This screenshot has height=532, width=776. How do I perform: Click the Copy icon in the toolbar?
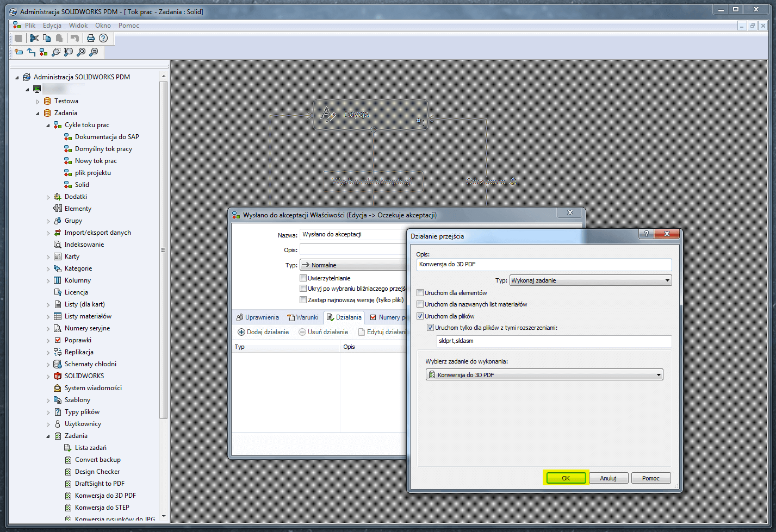47,38
